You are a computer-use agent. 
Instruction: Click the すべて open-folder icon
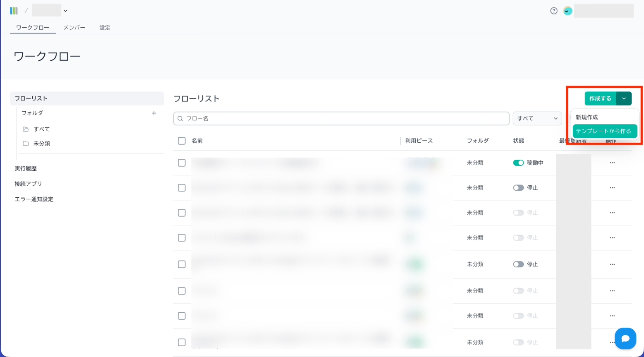(26, 129)
